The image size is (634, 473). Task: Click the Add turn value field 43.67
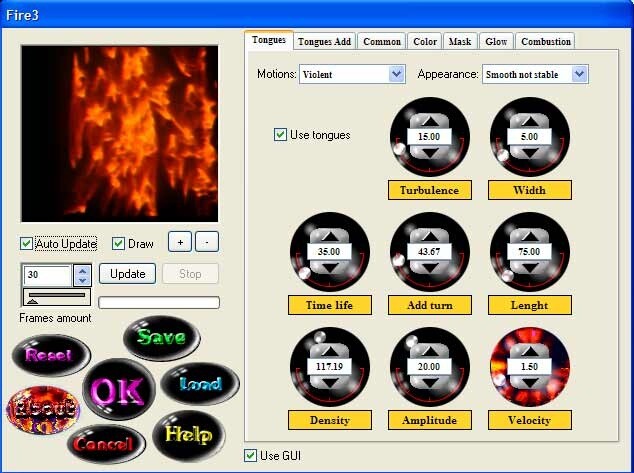[x=429, y=251]
